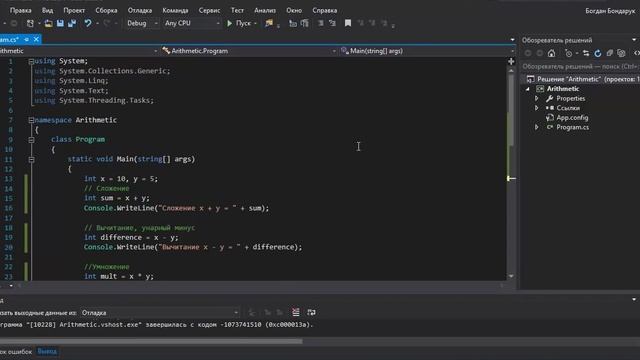Switch to the error list tab
640x360 pixels.
[x=16, y=351]
